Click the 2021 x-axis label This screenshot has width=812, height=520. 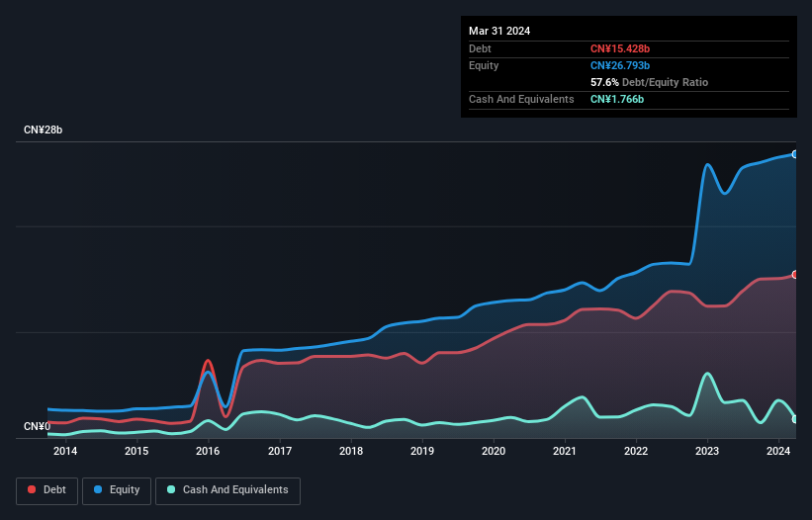click(x=565, y=451)
